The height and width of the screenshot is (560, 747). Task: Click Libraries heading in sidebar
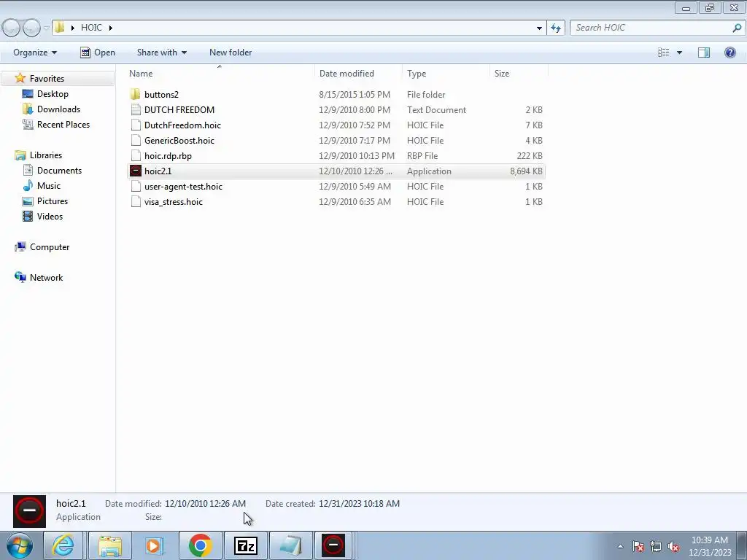[x=46, y=155]
